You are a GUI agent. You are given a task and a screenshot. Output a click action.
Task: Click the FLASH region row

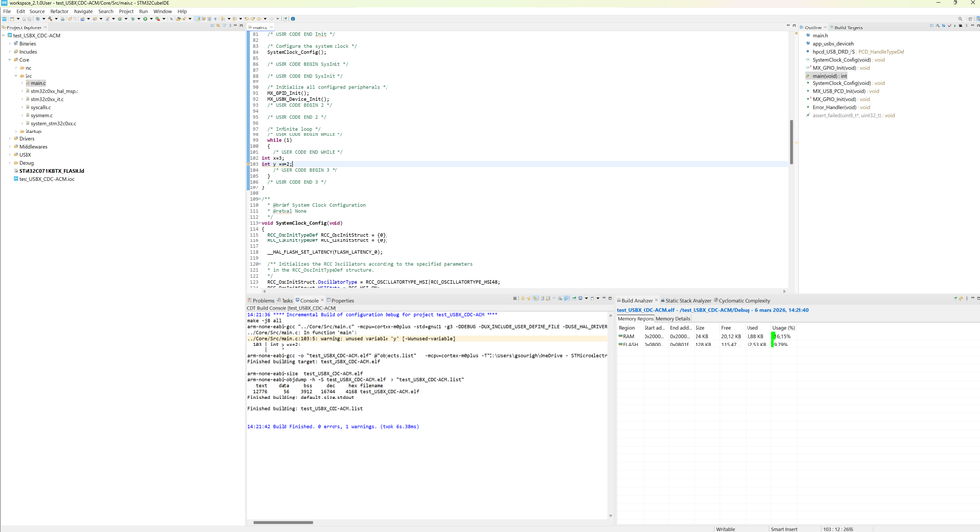tap(706, 344)
